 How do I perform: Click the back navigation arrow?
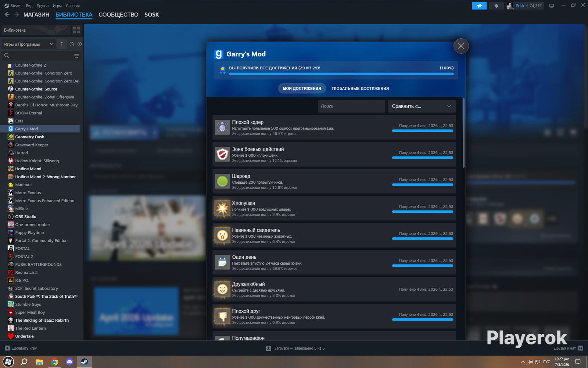7,15
